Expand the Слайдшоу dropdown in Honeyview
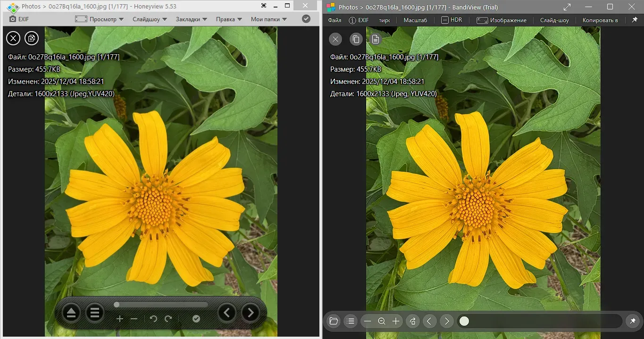Image resolution: width=644 pixels, height=339 pixels. [148, 19]
